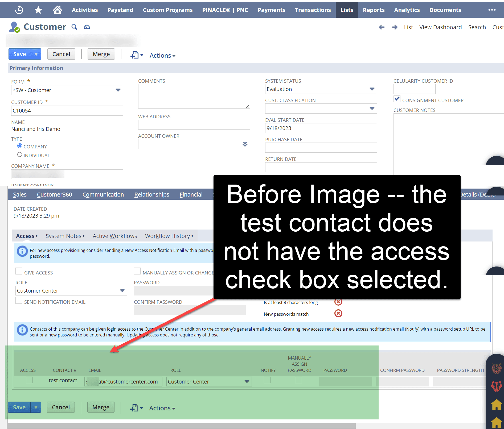504x429 pixels.
Task: Select the Company type radio button
Action: point(20,146)
